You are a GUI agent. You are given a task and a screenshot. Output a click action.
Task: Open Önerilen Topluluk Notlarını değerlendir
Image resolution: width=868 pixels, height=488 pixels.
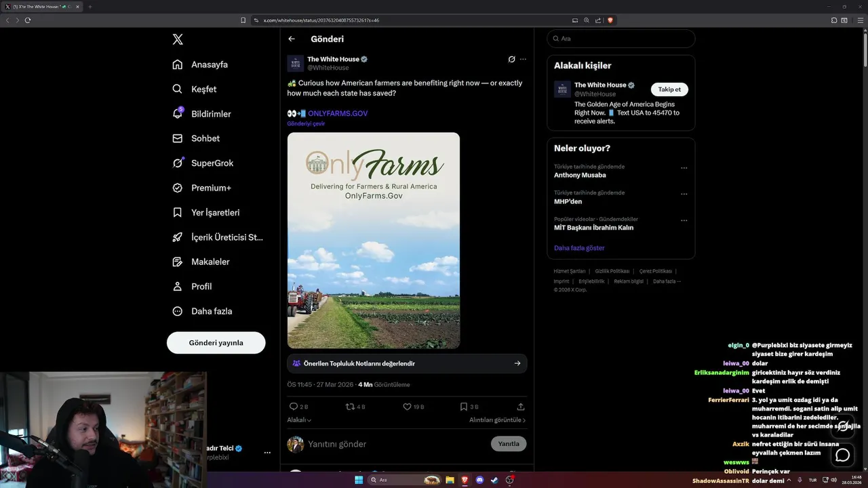click(x=407, y=363)
